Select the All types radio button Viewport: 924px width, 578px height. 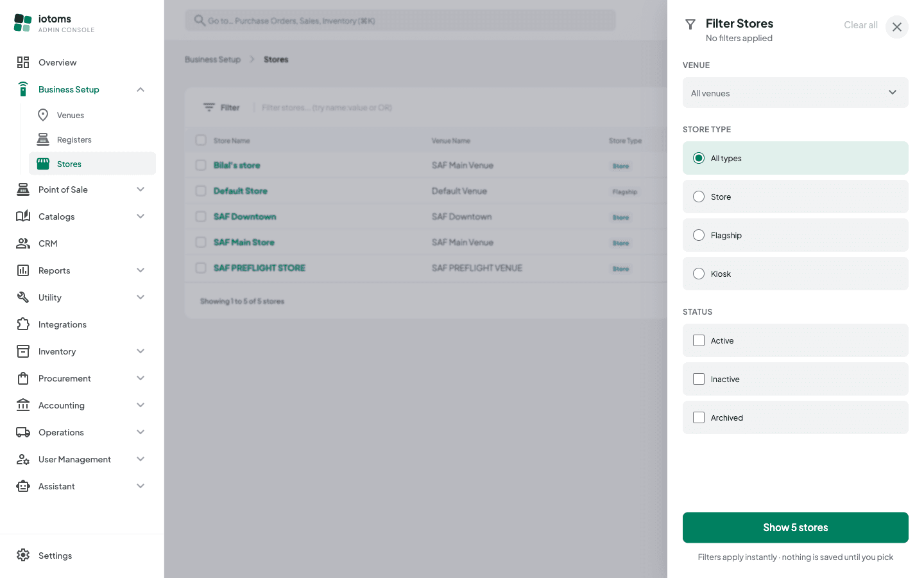tap(699, 158)
